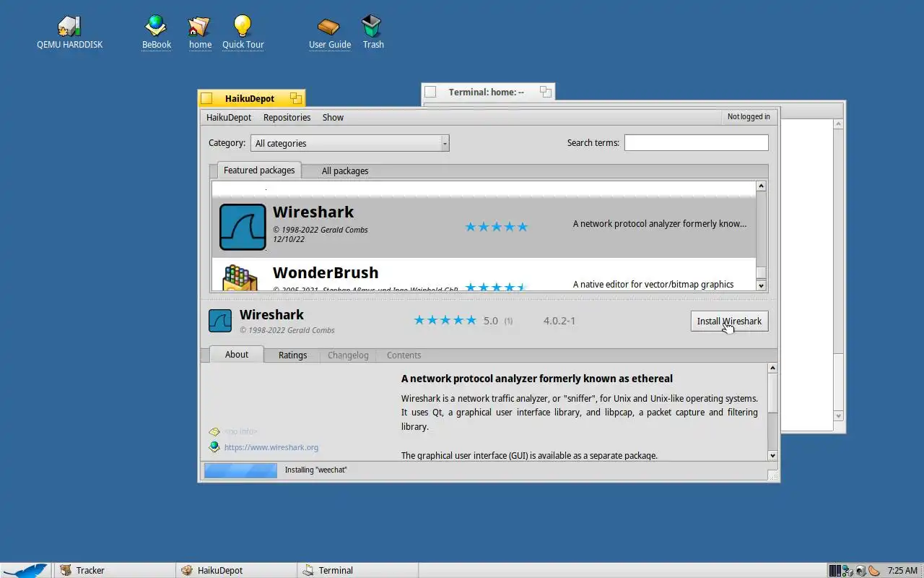
Task: Click the email icon beside no info
Action: [214, 431]
